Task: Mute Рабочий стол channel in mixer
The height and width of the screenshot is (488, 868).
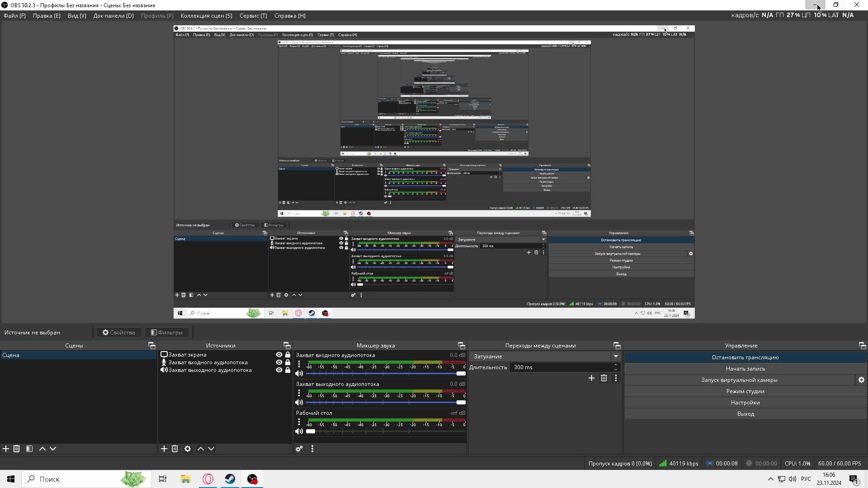Action: (299, 432)
